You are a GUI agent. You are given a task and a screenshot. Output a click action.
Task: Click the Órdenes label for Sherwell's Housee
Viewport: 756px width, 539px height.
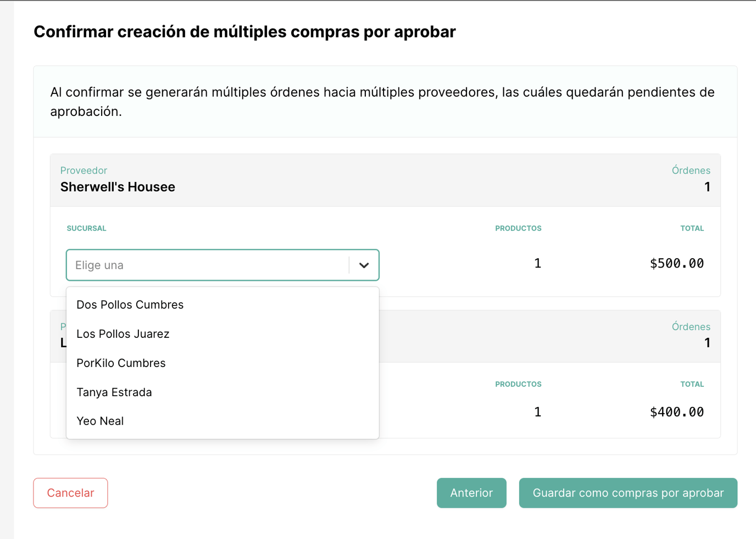691,170
